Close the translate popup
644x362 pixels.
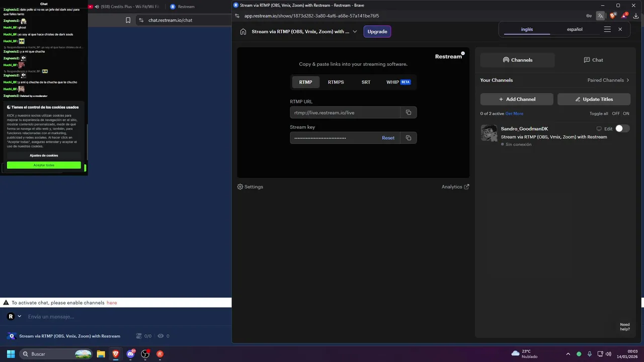point(620,29)
